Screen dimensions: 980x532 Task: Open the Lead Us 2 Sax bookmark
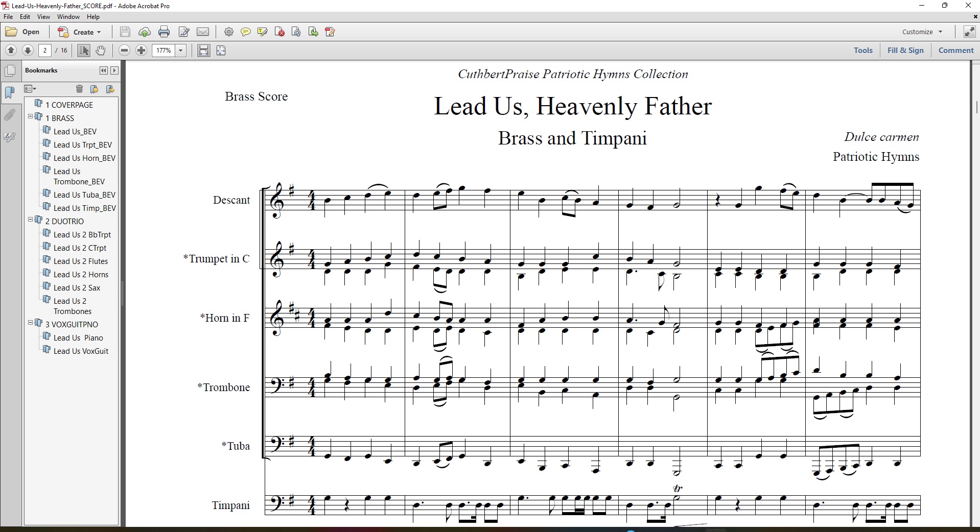tap(77, 288)
